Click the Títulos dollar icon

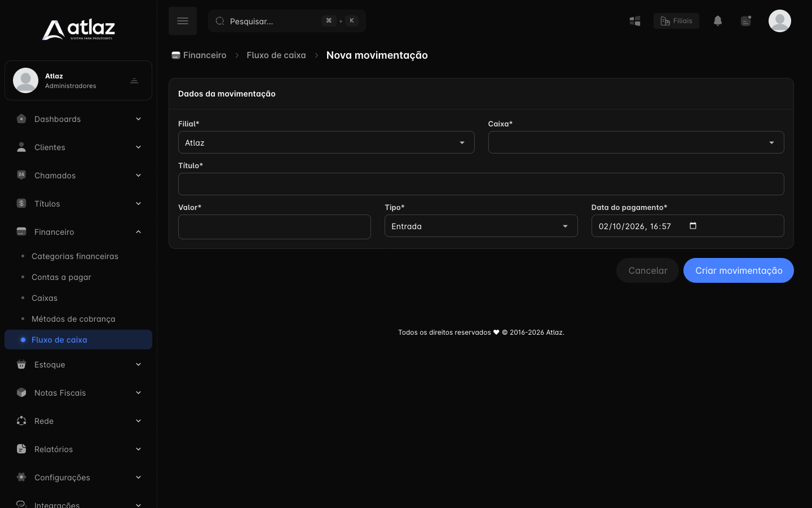pyautogui.click(x=21, y=203)
